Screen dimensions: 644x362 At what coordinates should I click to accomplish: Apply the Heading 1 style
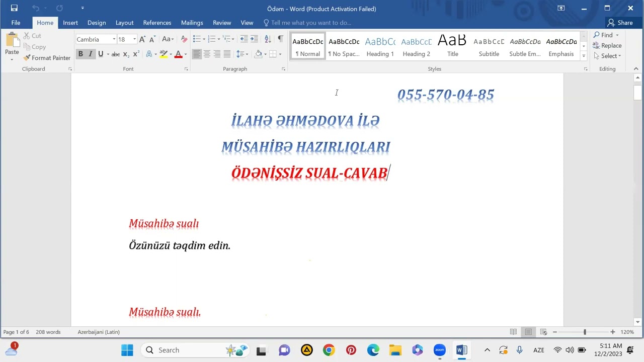click(x=380, y=46)
